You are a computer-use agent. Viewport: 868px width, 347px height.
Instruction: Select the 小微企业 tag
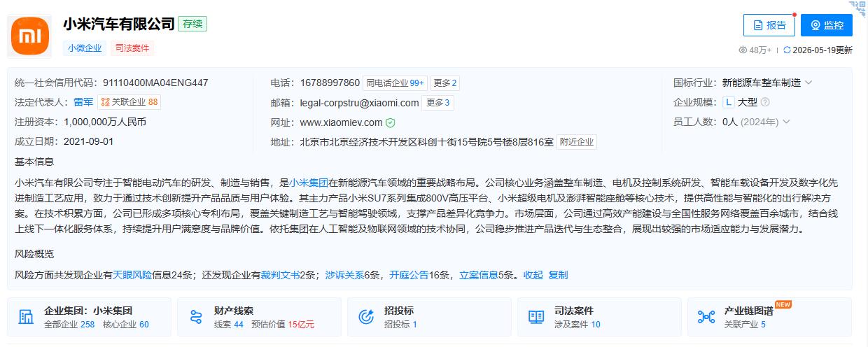point(85,48)
